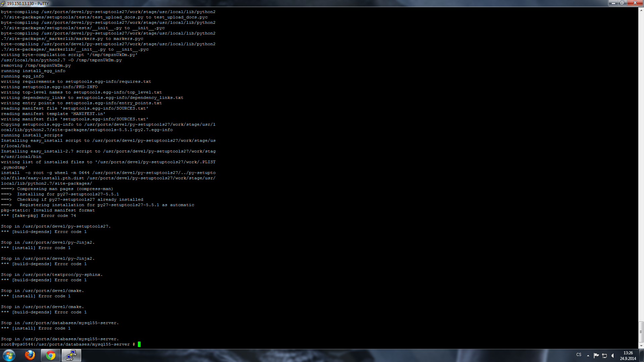Select the PuTTY taskbar button
The height and width of the screenshot is (362, 644).
71,355
